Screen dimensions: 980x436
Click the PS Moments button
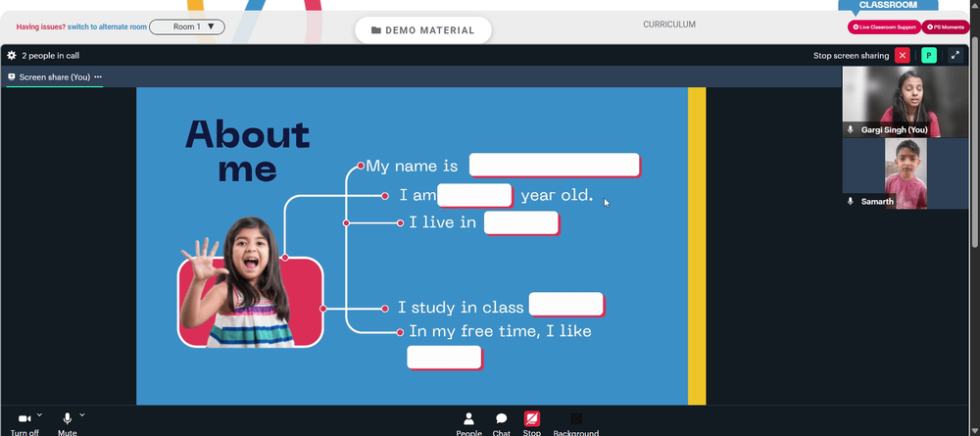[x=946, y=26]
